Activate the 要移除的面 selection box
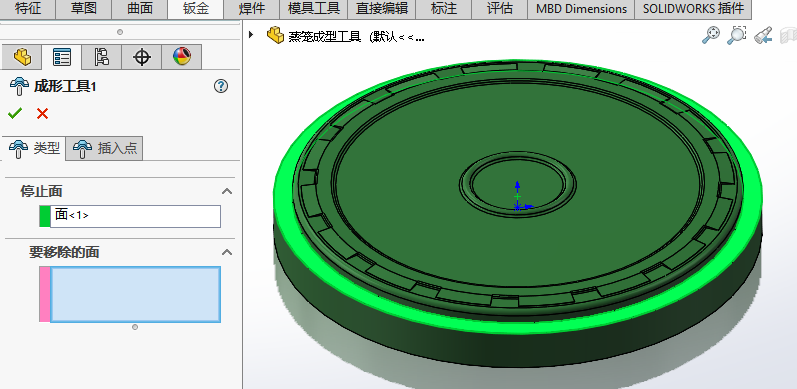 point(135,294)
